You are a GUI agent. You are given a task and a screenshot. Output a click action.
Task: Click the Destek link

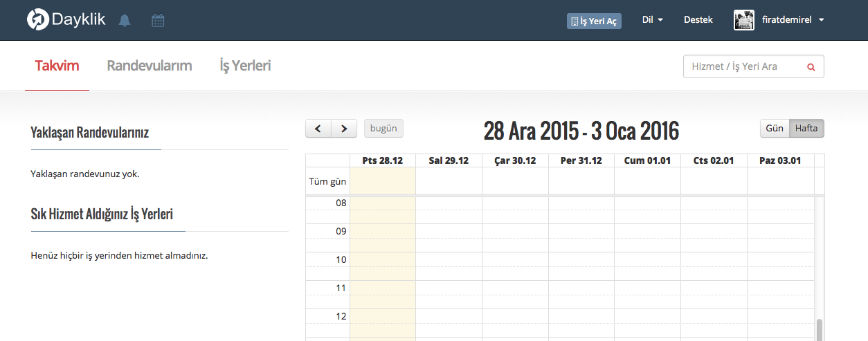[x=698, y=20]
